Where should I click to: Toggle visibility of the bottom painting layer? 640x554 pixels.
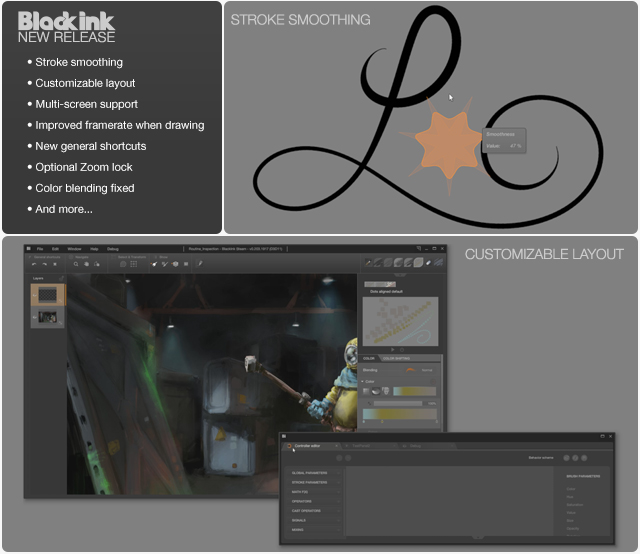35,317
